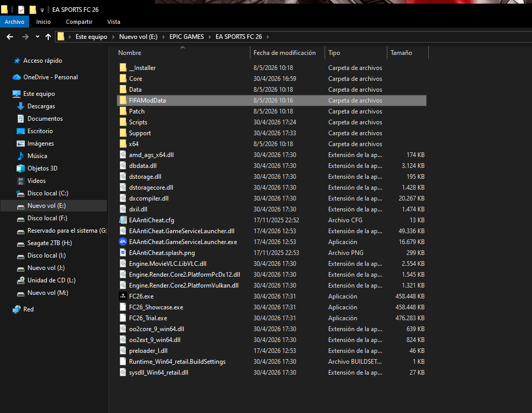Go forward with the forward arrow

pos(25,37)
